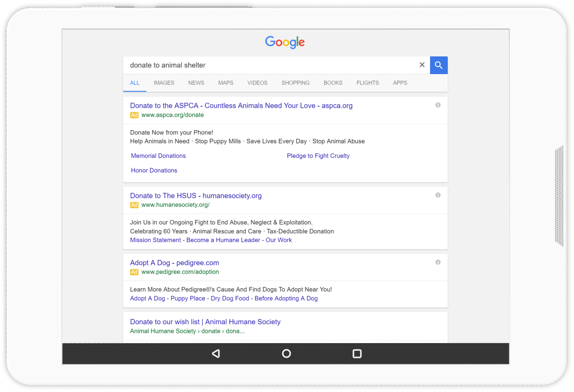
Task: Open ad info icon for ASPCA result
Action: pyautogui.click(x=438, y=105)
